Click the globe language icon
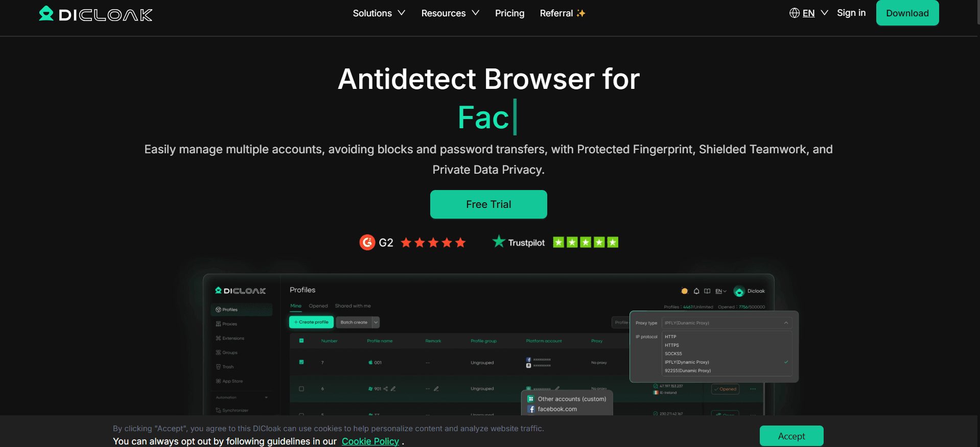 (794, 13)
